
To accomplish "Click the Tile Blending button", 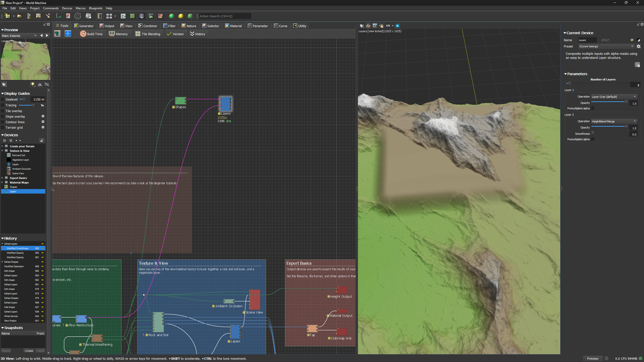I will tap(148, 34).
